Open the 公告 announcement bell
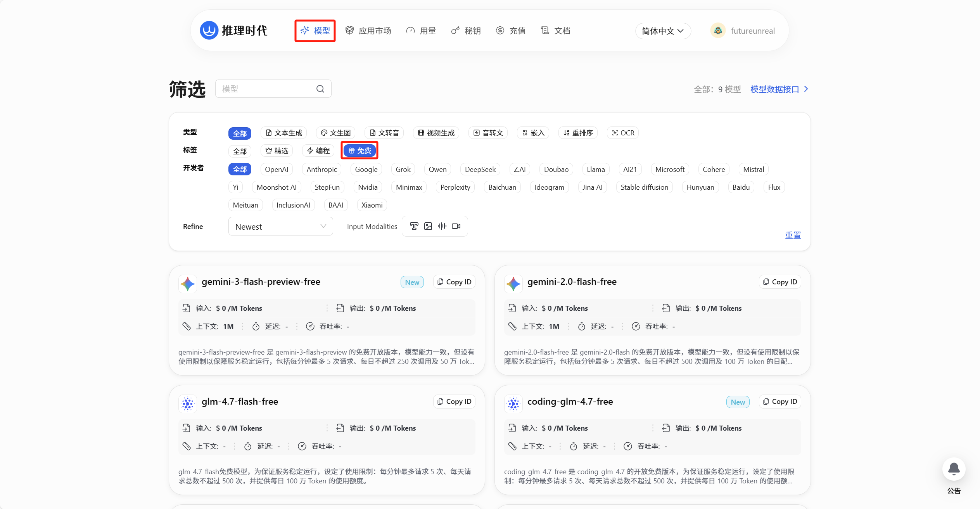980x509 pixels. click(x=954, y=469)
